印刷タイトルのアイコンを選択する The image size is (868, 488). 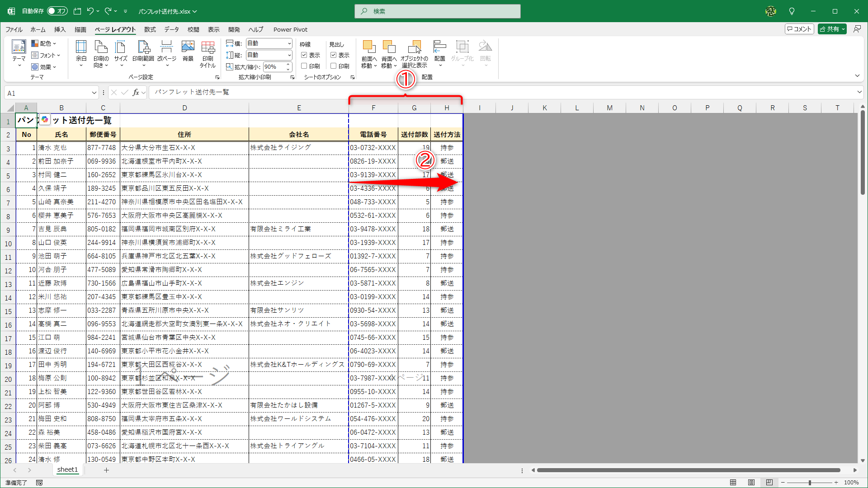pos(208,52)
